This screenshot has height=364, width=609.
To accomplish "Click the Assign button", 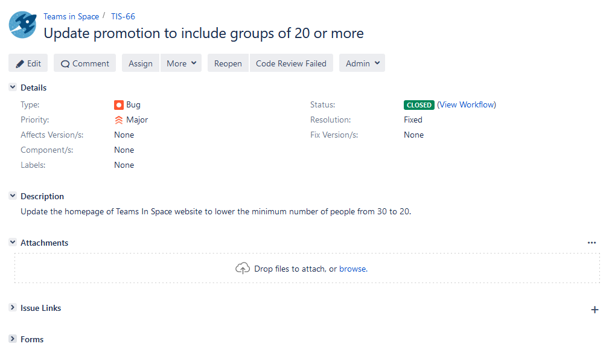I will click(x=140, y=63).
